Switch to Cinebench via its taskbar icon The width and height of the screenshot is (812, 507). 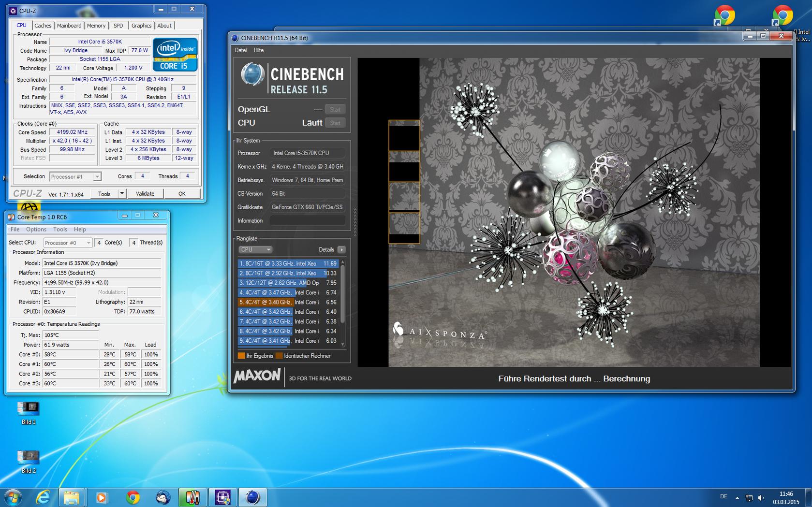pyautogui.click(x=252, y=497)
